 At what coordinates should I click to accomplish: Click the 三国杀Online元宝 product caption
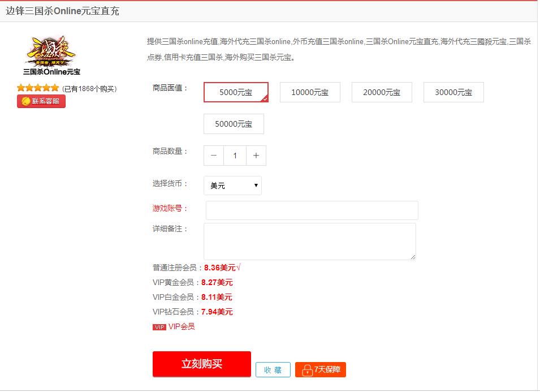51,72
